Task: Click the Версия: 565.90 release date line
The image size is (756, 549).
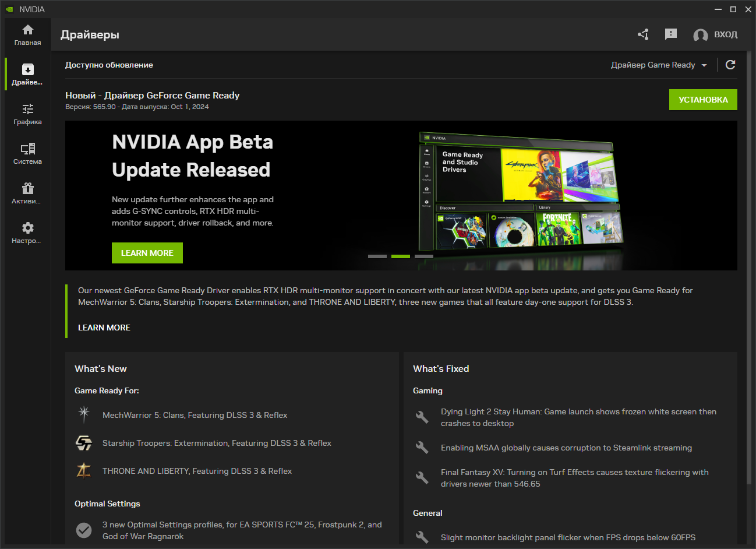Action: coord(137,107)
